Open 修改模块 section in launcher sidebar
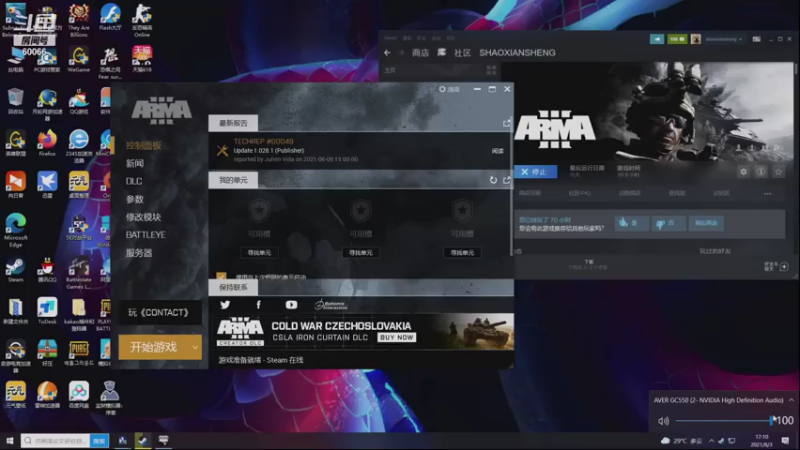Viewport: 800px width, 450px height. (143, 217)
